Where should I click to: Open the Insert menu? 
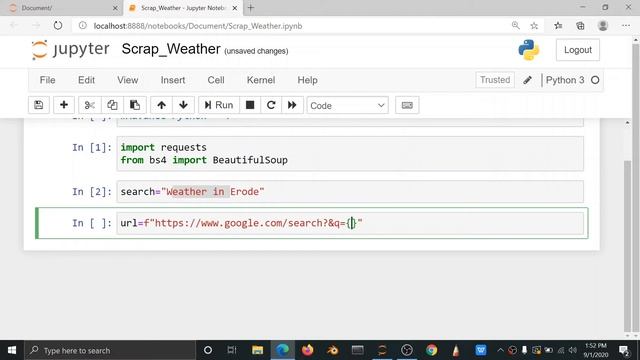click(173, 80)
